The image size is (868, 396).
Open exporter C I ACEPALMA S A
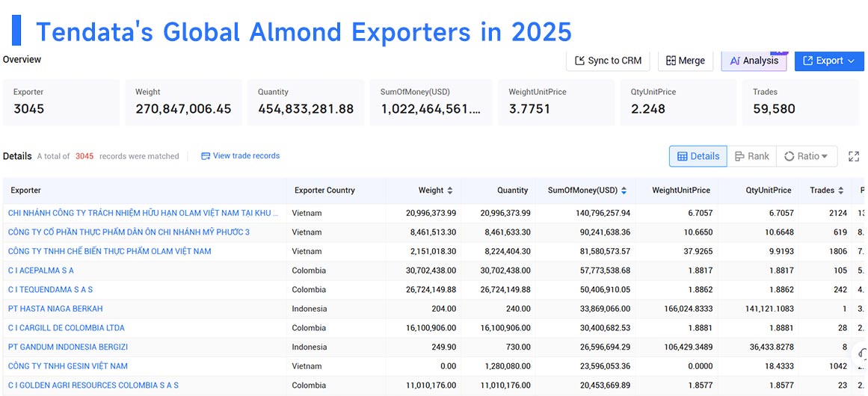pyautogui.click(x=41, y=270)
